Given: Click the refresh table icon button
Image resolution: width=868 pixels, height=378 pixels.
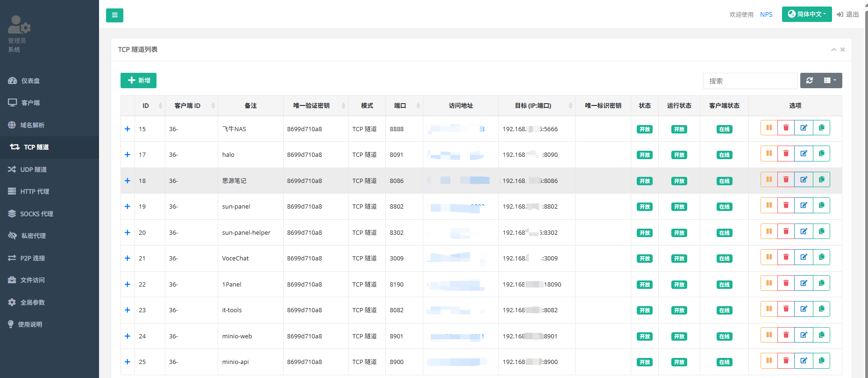Looking at the screenshot, I should [810, 81].
